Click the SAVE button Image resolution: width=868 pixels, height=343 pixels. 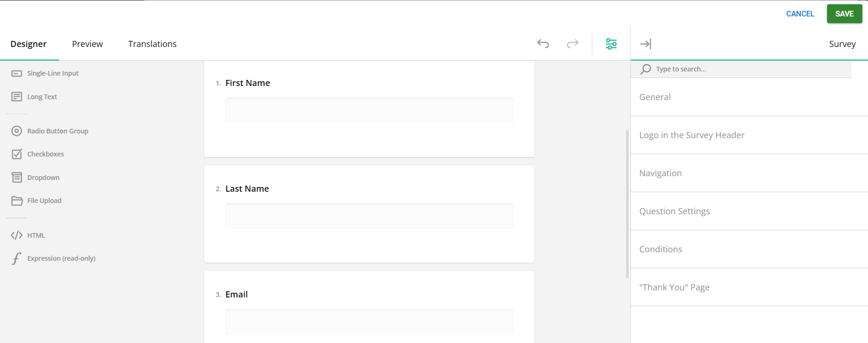(844, 14)
